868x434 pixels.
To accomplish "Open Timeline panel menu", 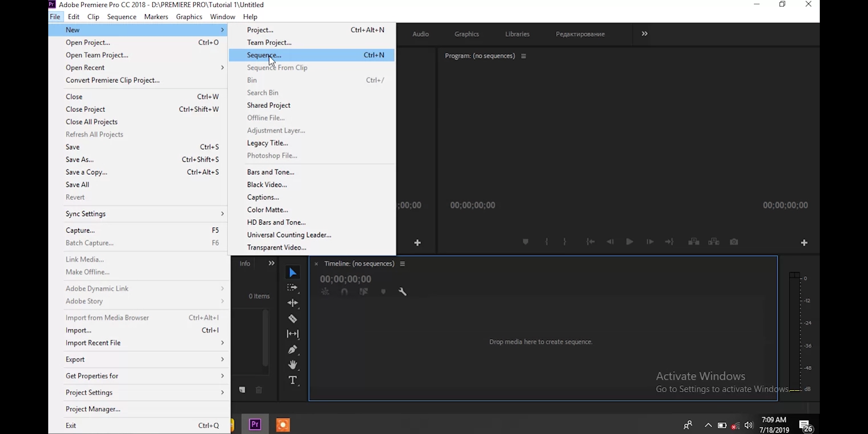I will pos(402,264).
